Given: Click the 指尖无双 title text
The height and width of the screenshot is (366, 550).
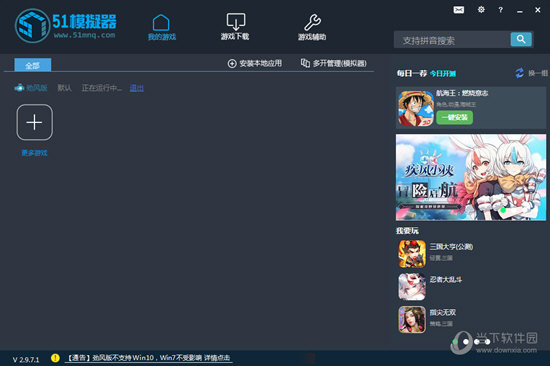Looking at the screenshot, I should pyautogui.click(x=443, y=312).
